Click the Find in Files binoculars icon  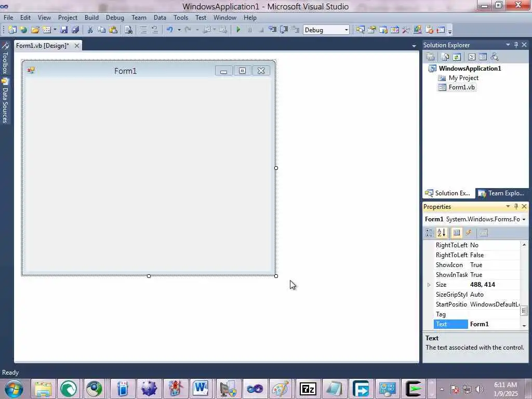point(128,30)
